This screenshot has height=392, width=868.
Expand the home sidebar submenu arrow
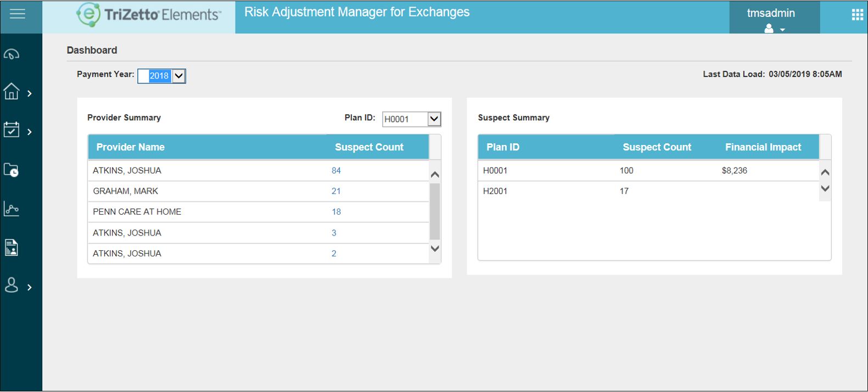30,94
